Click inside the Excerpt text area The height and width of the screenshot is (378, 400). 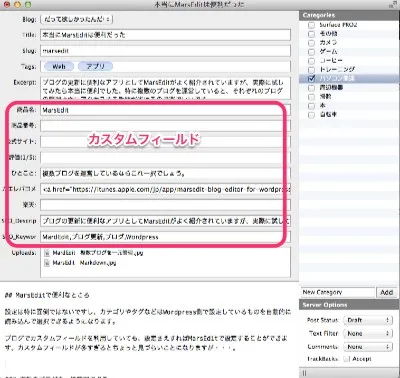[x=165, y=88]
